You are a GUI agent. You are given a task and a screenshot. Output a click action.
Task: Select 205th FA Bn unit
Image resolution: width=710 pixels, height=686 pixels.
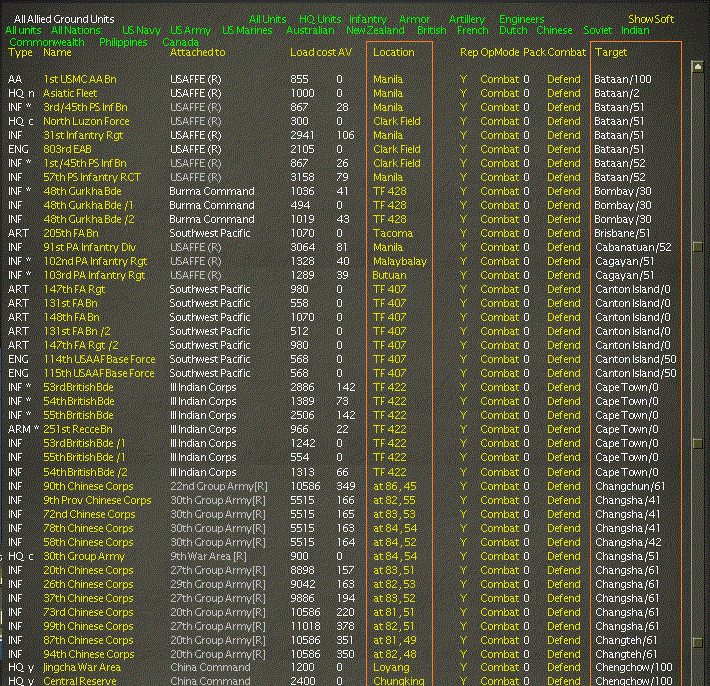71,233
